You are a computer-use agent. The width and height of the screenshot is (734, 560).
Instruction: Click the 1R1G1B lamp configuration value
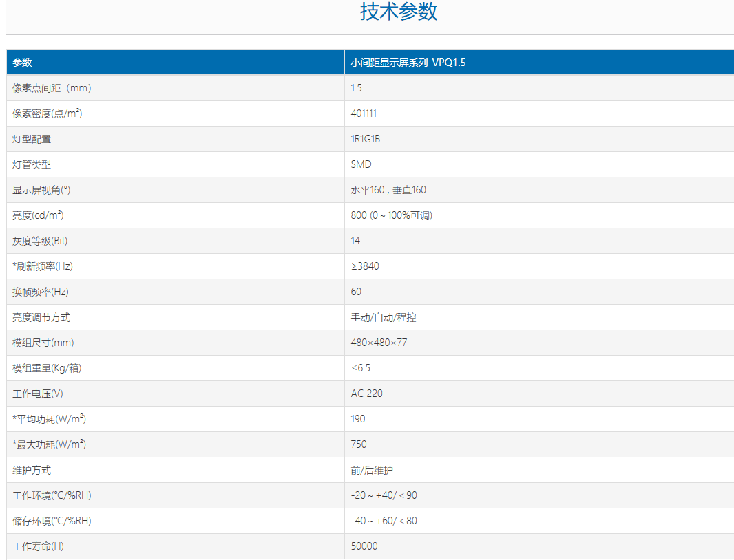coord(366,139)
